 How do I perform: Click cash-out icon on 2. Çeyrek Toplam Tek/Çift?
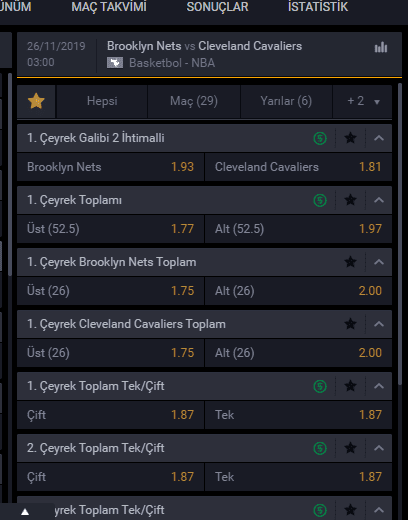[x=320, y=448]
